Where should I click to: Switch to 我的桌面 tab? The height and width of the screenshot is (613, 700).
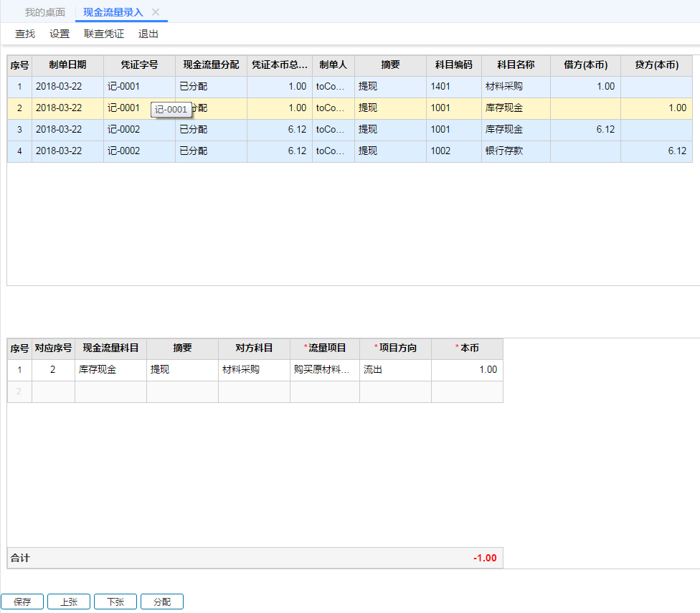pos(44,12)
